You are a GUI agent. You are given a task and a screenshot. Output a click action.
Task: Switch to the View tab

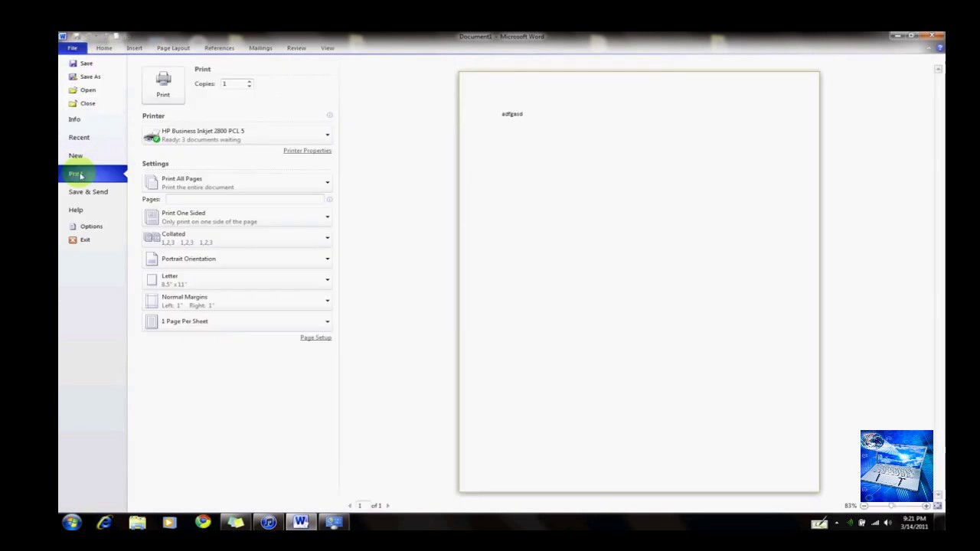328,48
